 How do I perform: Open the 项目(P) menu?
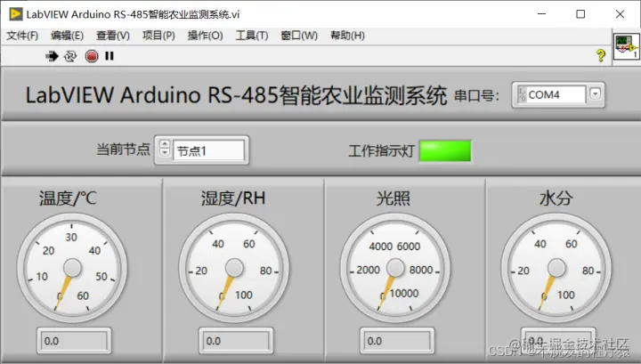(x=158, y=36)
